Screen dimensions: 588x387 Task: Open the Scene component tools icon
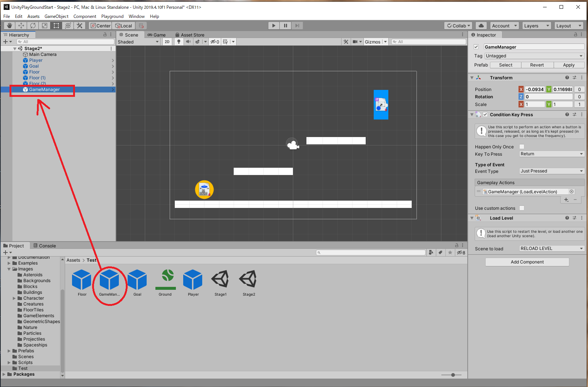(346, 42)
